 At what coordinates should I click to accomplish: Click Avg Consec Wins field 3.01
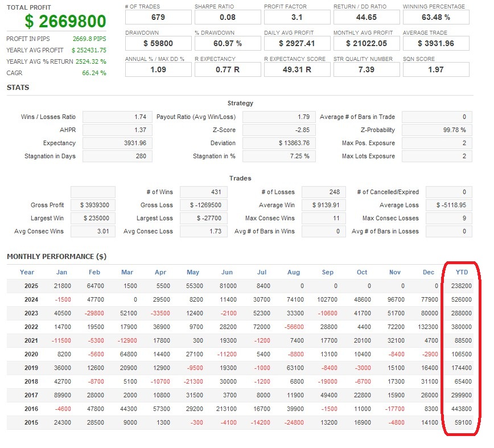click(93, 232)
